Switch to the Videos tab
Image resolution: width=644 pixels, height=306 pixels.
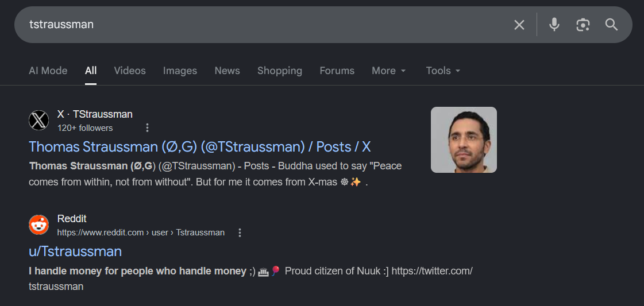(x=130, y=71)
